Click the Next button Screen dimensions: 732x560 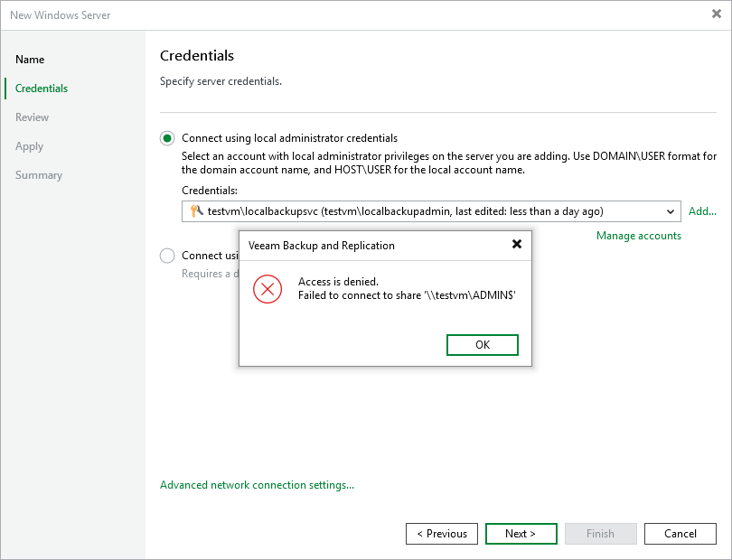(x=521, y=534)
